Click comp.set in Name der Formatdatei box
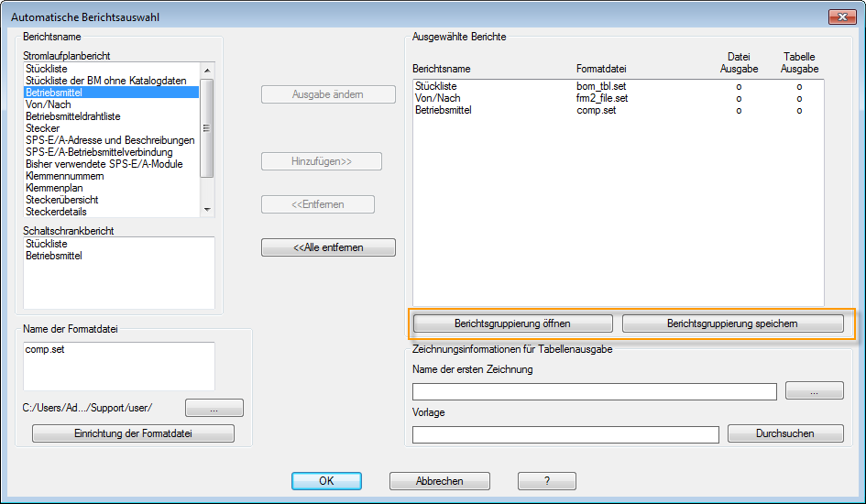 coord(45,349)
